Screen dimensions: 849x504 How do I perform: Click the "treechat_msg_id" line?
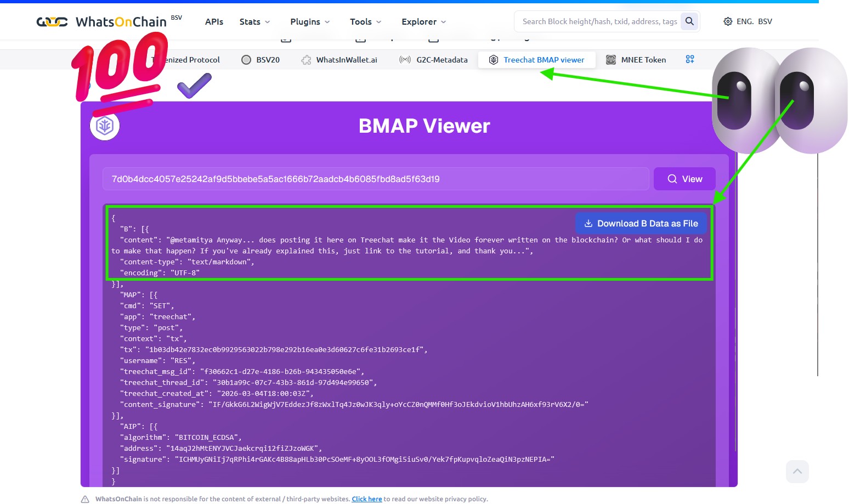(242, 372)
